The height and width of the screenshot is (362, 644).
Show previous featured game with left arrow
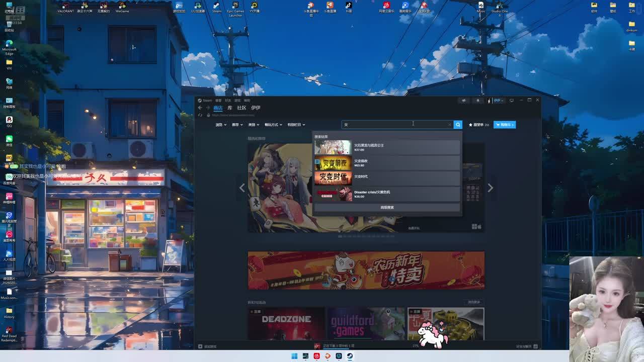pos(242,188)
